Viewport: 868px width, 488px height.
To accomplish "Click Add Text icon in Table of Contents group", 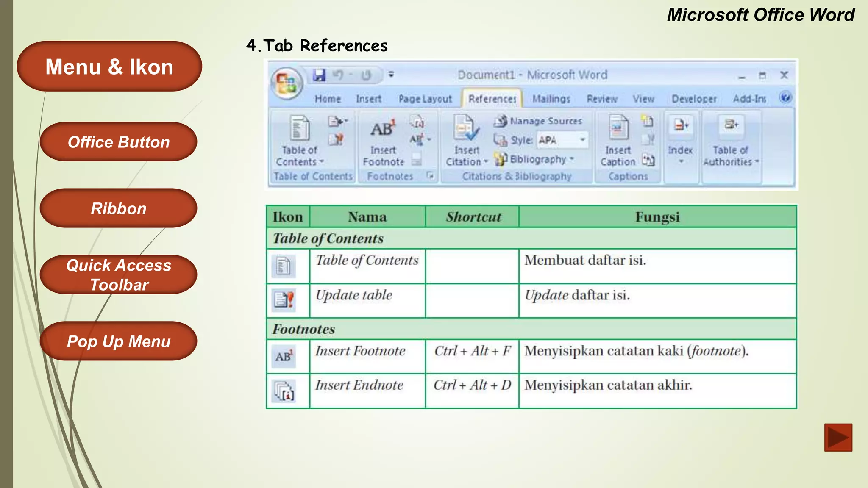I will [337, 122].
